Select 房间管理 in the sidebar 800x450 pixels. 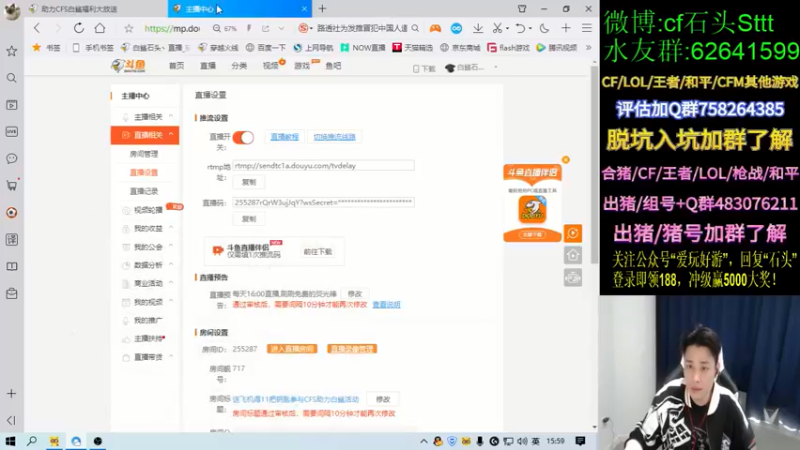pos(144,154)
